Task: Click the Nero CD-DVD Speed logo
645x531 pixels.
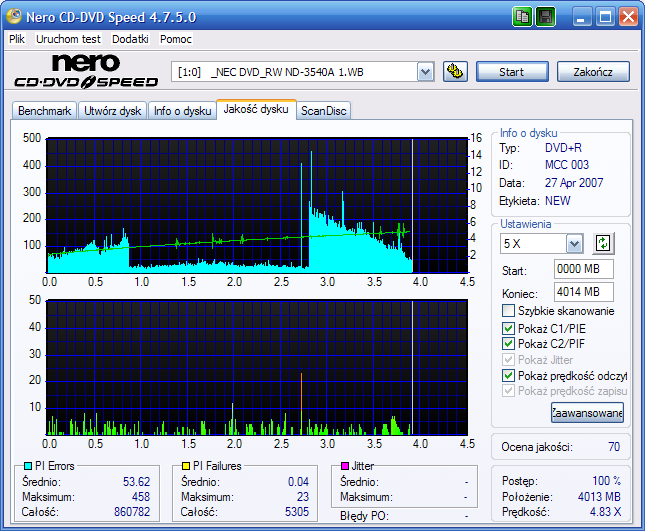Action: (x=86, y=71)
